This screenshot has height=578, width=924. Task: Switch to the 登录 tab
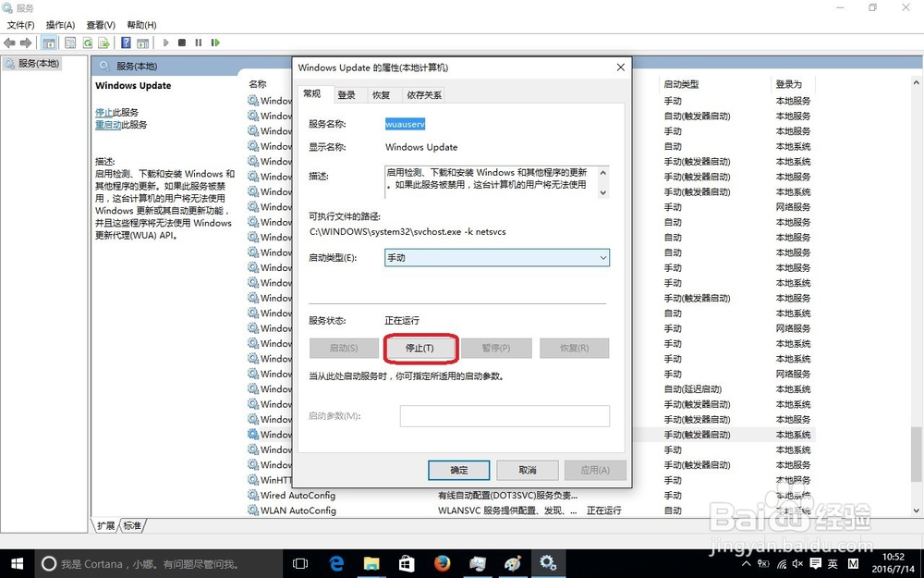pos(347,93)
